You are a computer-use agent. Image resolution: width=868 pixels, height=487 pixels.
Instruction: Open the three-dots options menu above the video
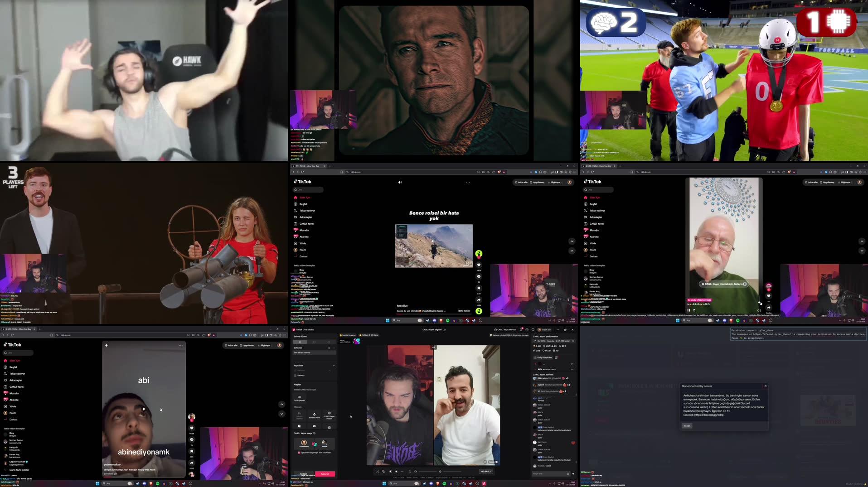click(x=468, y=182)
